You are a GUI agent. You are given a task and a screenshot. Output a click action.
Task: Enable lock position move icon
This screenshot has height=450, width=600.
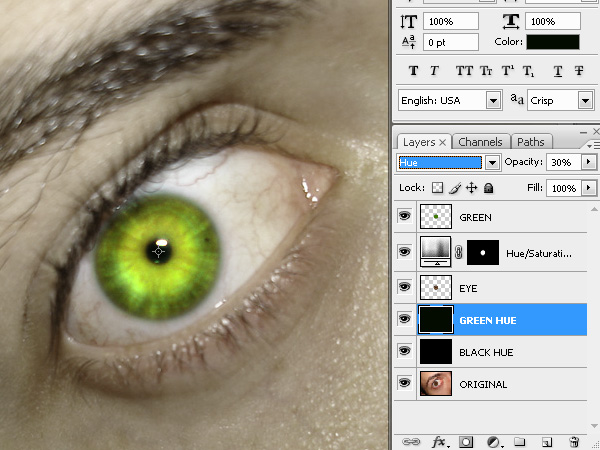click(471, 188)
